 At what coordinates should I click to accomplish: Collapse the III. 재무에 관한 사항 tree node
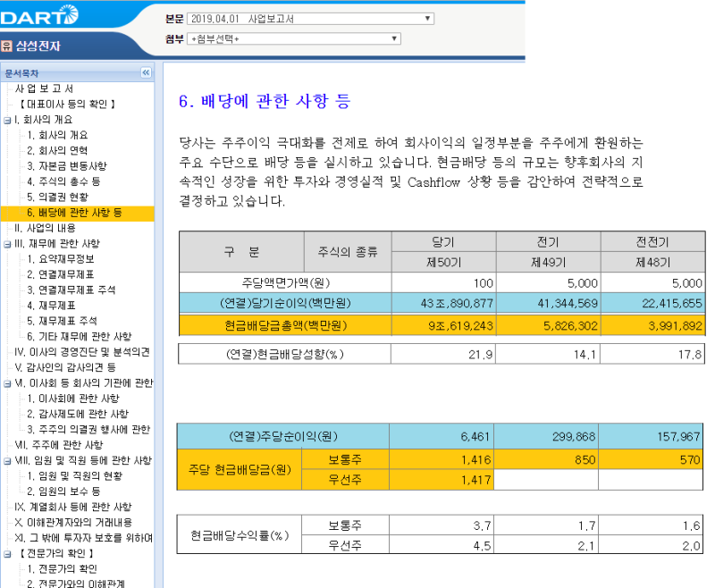7,244
